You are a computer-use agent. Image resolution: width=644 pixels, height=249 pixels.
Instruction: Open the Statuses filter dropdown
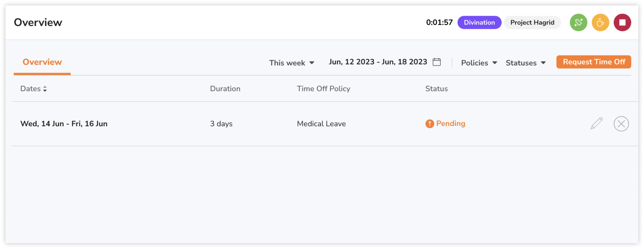tap(525, 62)
